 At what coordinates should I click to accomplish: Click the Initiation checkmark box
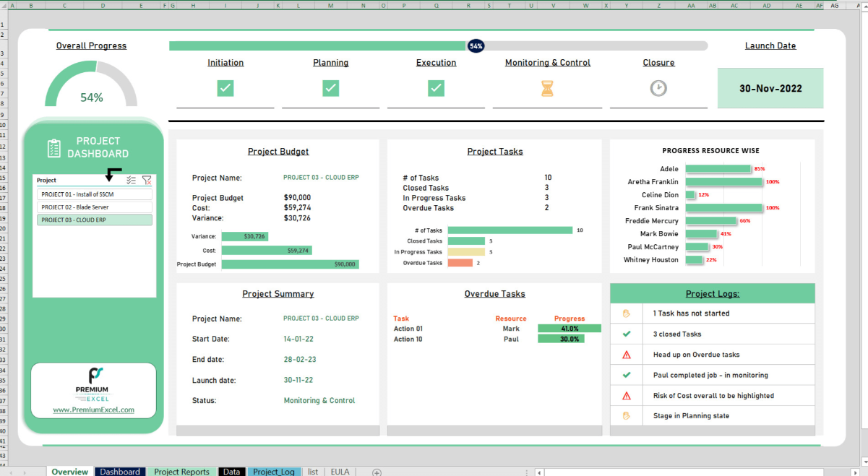pyautogui.click(x=225, y=88)
